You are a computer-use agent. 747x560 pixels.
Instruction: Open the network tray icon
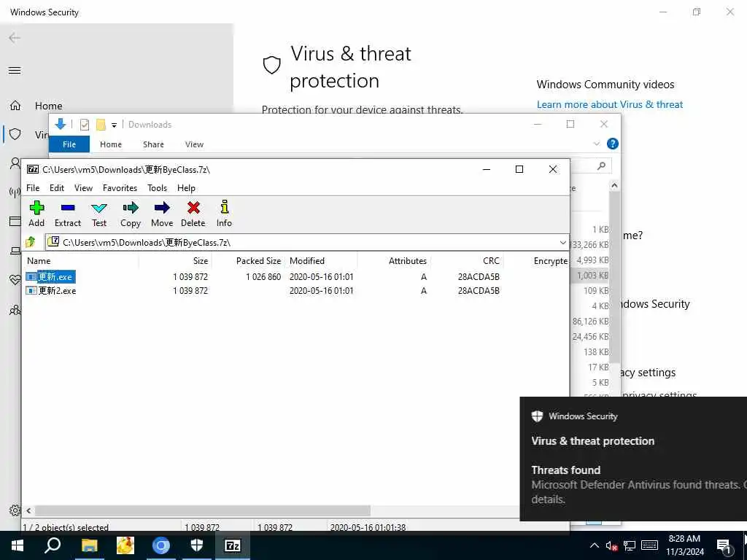tap(630, 545)
